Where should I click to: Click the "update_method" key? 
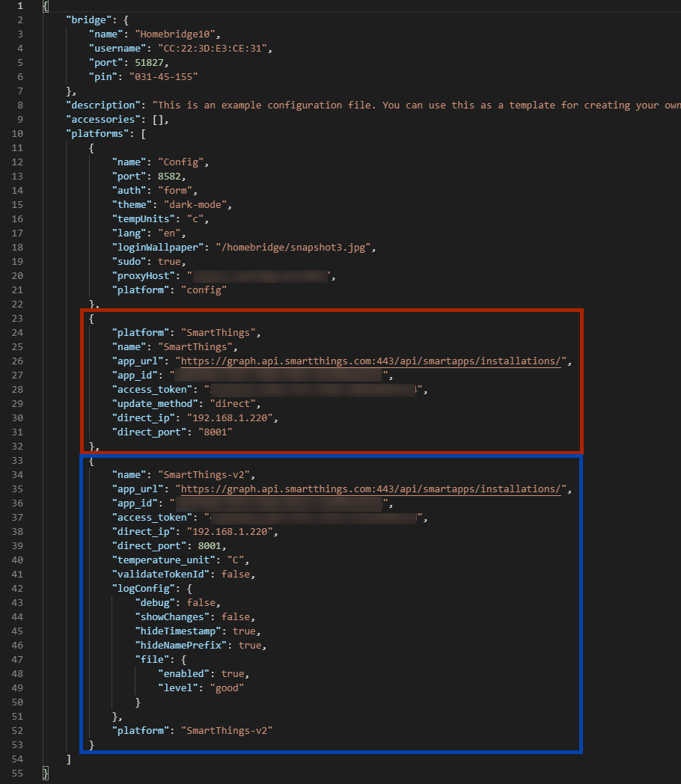click(155, 403)
